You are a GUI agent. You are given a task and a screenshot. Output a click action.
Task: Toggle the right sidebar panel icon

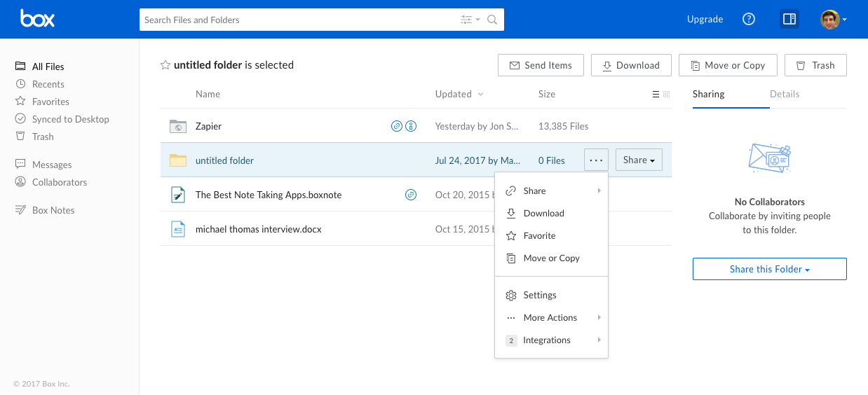pyautogui.click(x=789, y=20)
